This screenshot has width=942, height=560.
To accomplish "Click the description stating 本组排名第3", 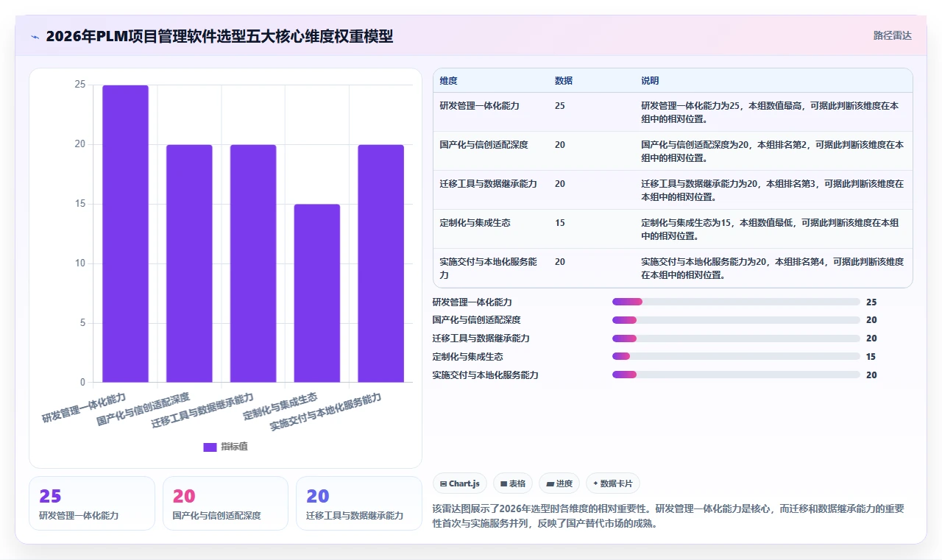I will pyautogui.click(x=772, y=190).
